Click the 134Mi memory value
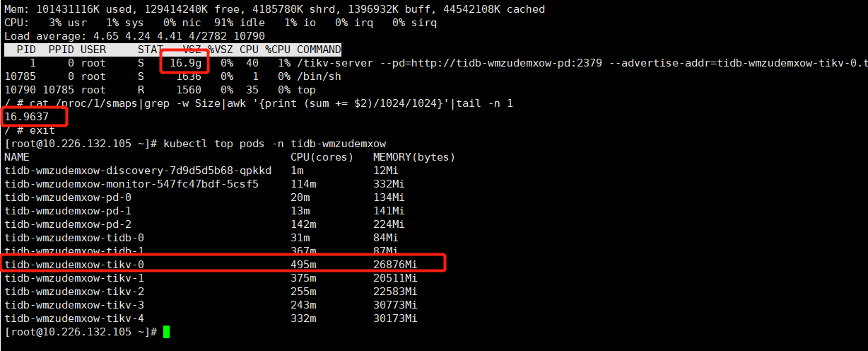Screen dimensions: 868x351 tap(389, 197)
